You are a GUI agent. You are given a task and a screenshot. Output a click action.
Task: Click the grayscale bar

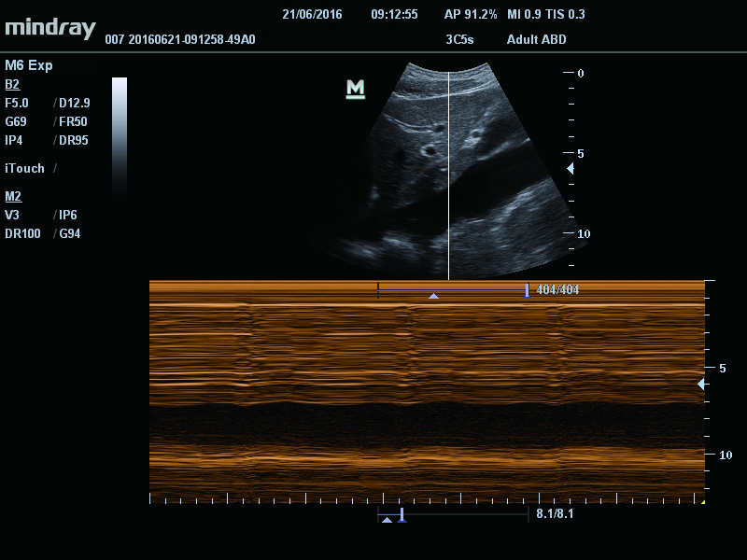point(120,135)
